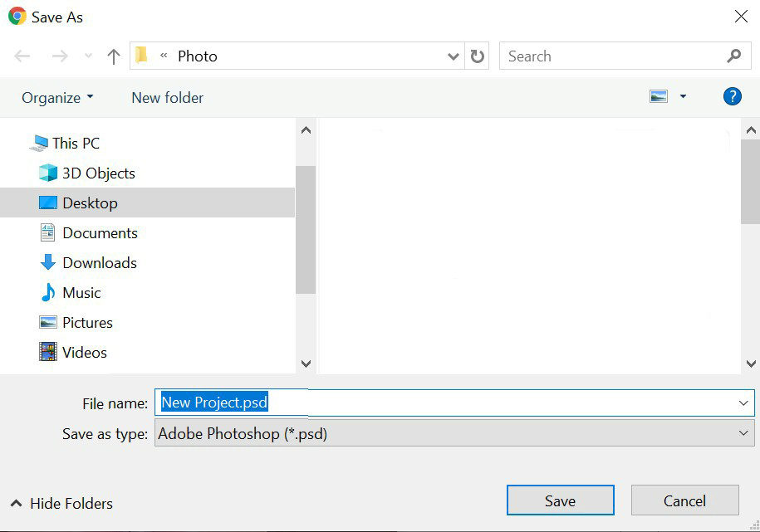Click the blue Help question mark icon
The image size is (760, 532).
click(x=732, y=96)
